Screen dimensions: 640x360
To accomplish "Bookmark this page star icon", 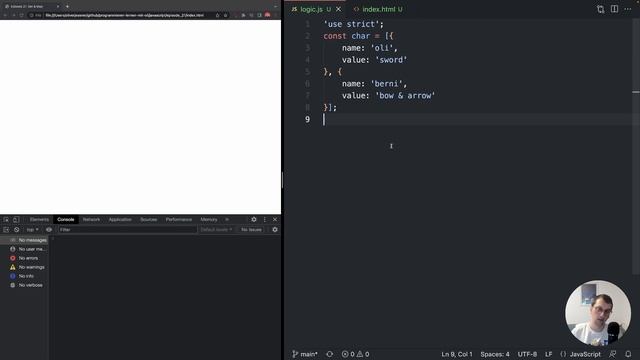I will pyautogui.click(x=225, y=15).
